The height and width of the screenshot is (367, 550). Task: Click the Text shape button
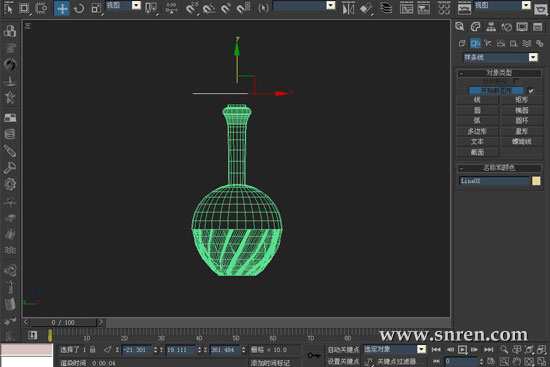[x=477, y=142]
